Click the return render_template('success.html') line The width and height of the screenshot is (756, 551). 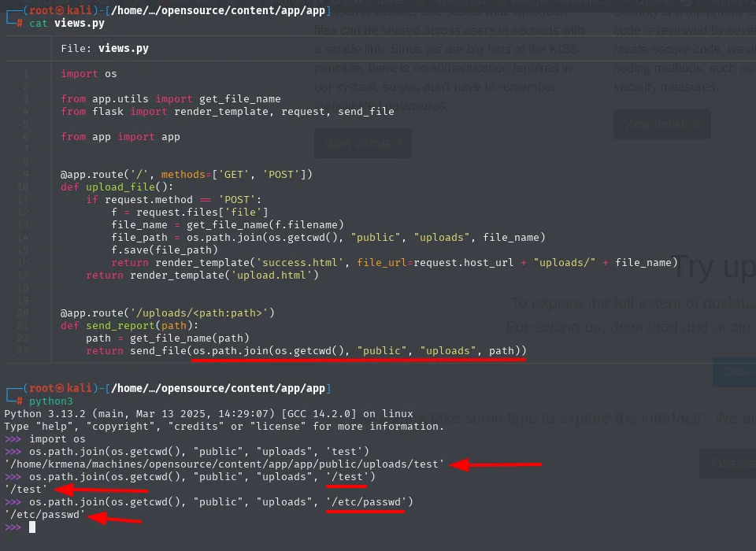[395, 262]
